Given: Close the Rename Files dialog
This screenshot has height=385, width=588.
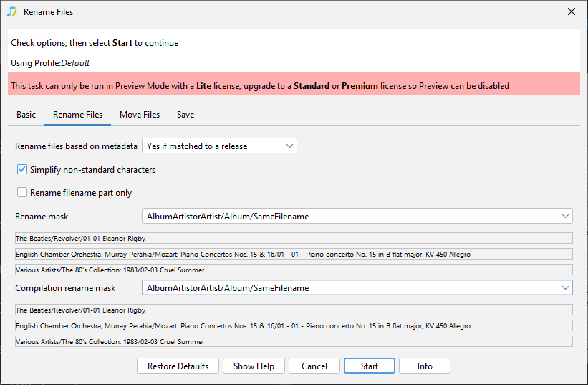Looking at the screenshot, I should (x=571, y=11).
